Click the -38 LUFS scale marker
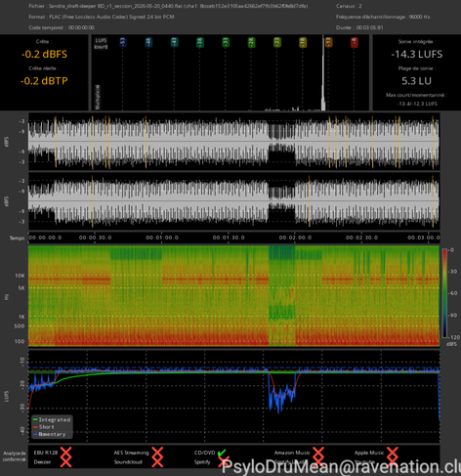Screen dimensions: 461x476 [200, 42]
